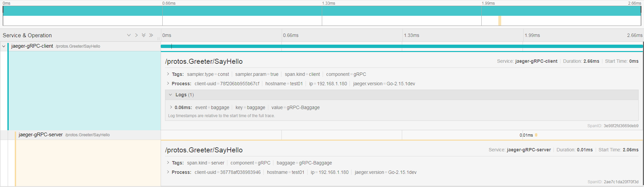Viewport: 644px width, 195px height.
Task: Click client /protos.Greeter/SayHello detail title
Action: (x=204, y=61)
